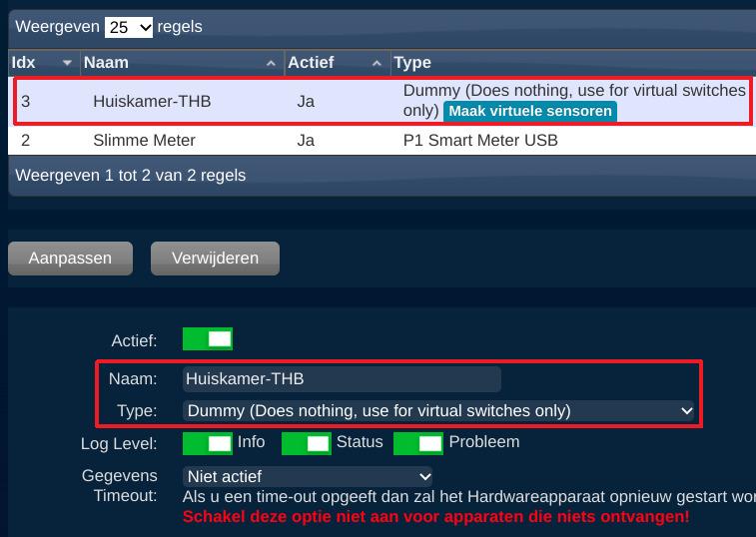Sort table by Actief column header
756x537 pixels.
(x=337, y=63)
